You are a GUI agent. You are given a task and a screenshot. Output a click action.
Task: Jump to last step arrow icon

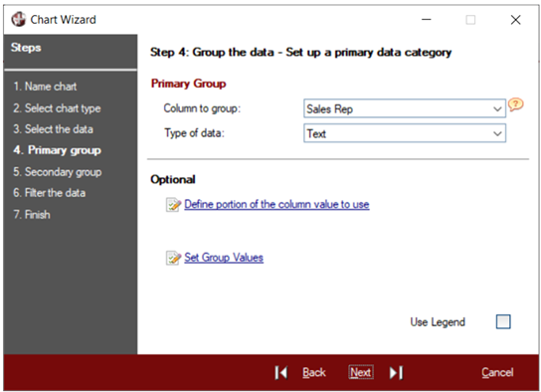click(x=396, y=373)
